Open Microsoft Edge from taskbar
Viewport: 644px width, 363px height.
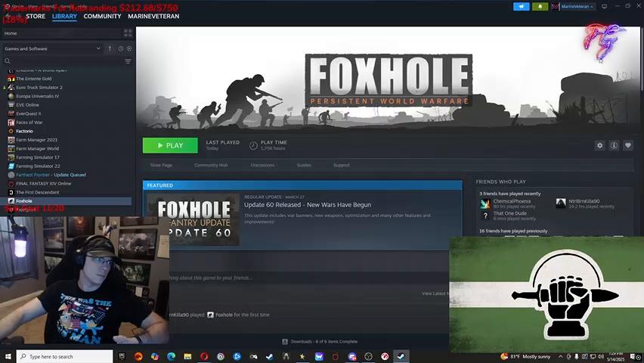click(172, 356)
